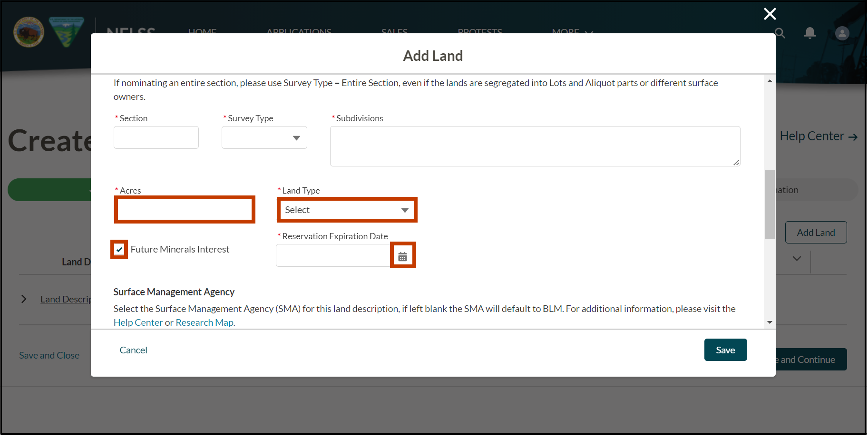This screenshot has height=438, width=868.
Task: Uncheck the Future Minerals Interest checkbox
Action: 119,249
